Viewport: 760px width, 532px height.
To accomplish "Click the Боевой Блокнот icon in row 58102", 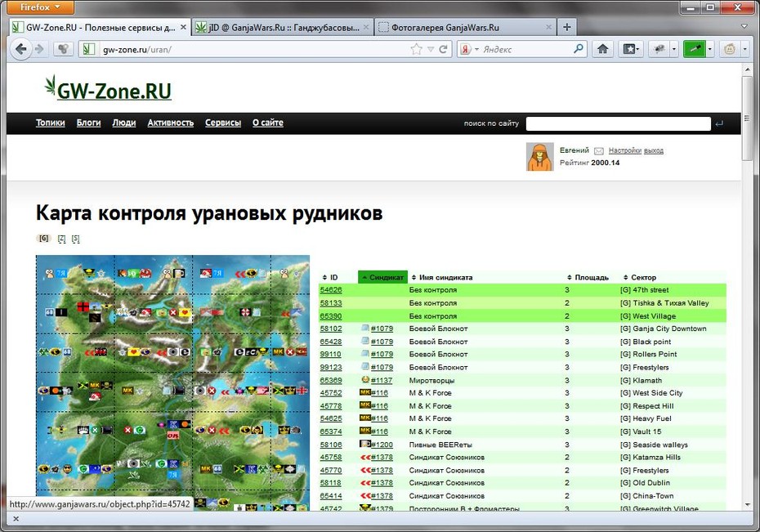I will pos(365,329).
